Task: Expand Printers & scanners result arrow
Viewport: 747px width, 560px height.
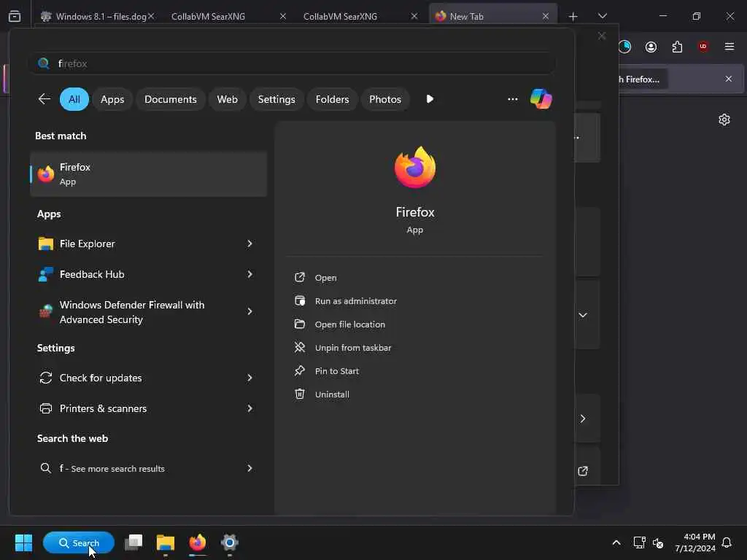Action: (x=249, y=408)
